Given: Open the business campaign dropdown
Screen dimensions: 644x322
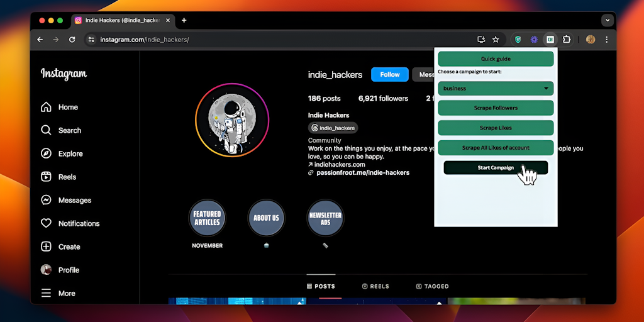Looking at the screenshot, I should 496,88.
